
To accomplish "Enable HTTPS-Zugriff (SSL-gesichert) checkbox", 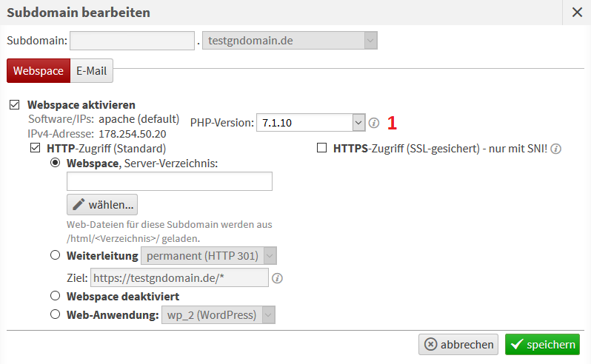I will (x=321, y=148).
